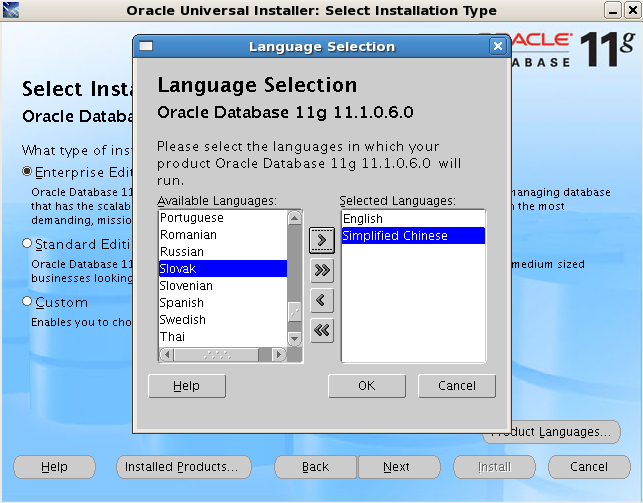Add all languages with double right arrow
643x503 pixels.
click(322, 271)
